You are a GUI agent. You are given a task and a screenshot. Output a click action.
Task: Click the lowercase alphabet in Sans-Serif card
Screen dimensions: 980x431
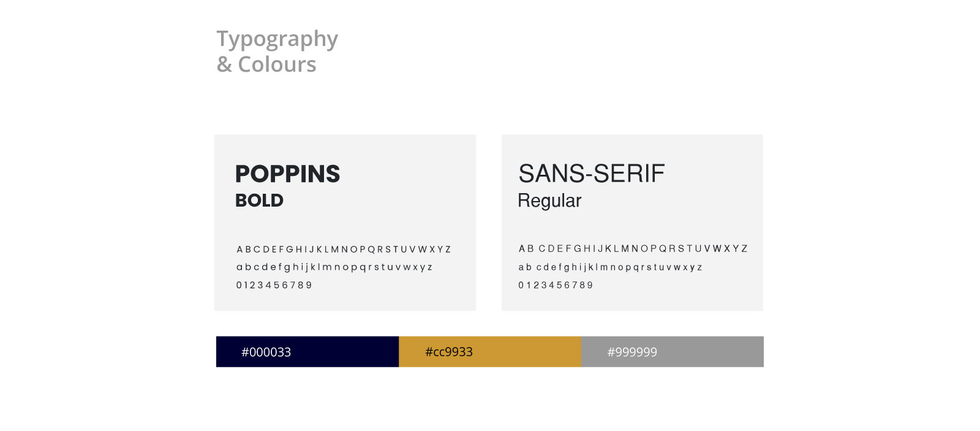coord(610,267)
